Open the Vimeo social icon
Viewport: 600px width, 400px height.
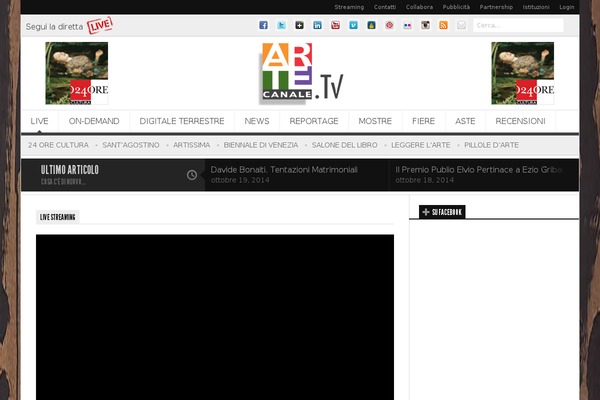[x=353, y=25]
